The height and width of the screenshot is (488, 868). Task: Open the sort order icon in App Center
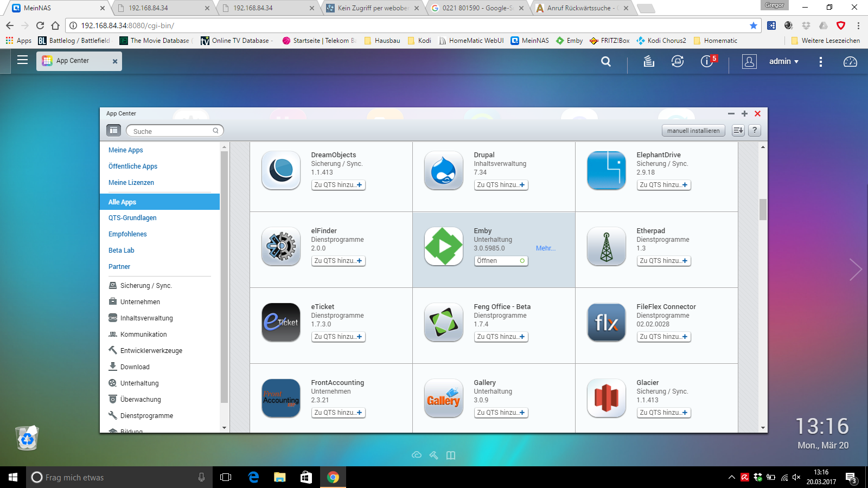738,130
